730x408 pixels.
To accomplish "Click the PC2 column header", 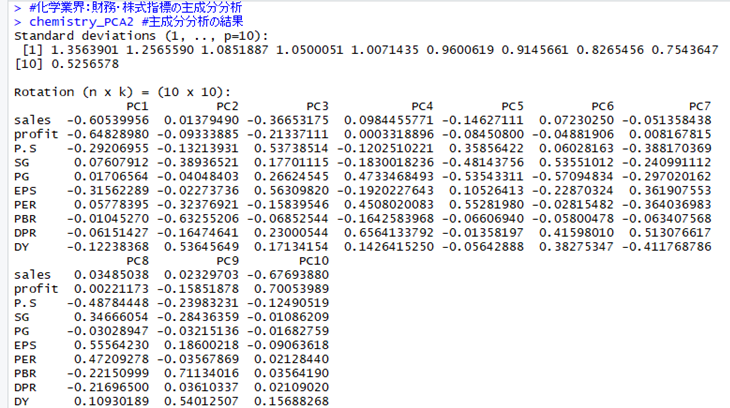I will coord(227,107).
